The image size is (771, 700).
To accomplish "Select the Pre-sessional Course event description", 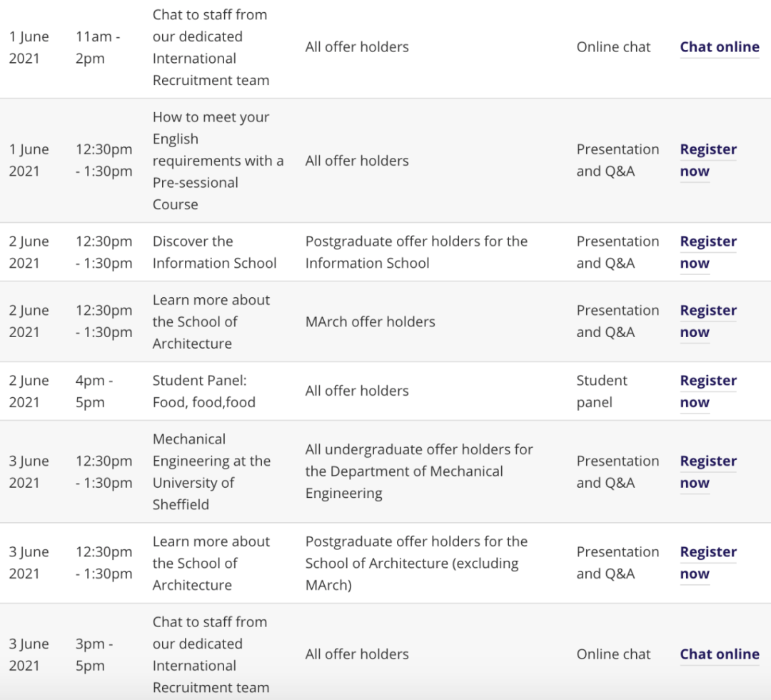I will point(218,161).
